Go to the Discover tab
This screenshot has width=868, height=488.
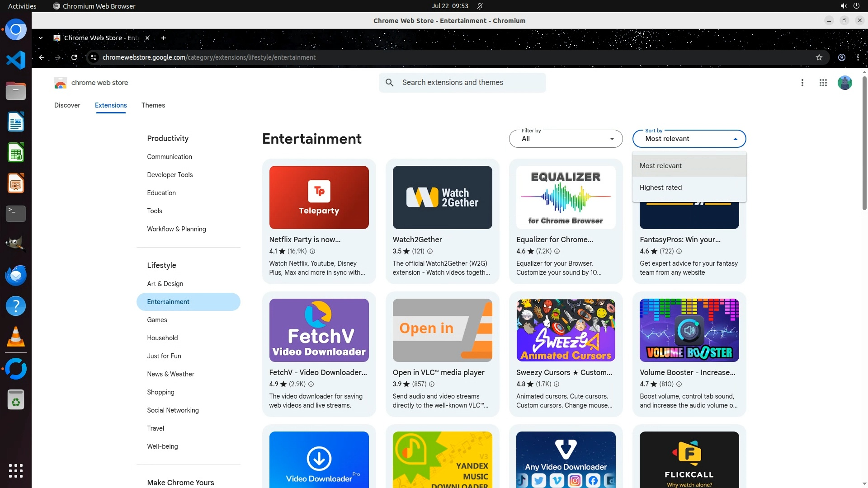click(x=67, y=105)
